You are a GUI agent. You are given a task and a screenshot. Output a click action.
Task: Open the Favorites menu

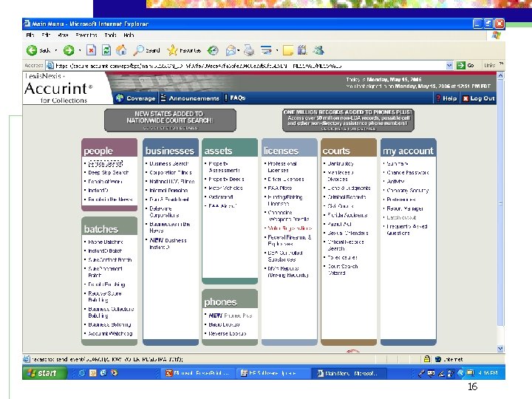coord(86,35)
